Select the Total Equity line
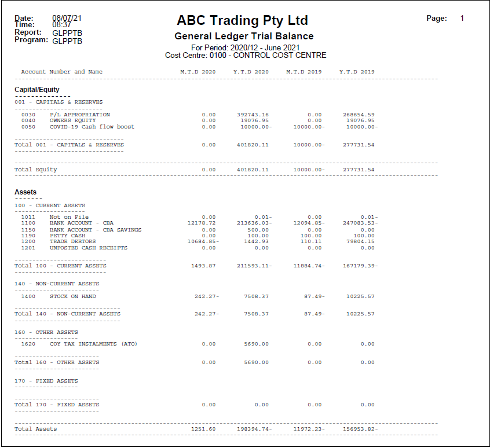Viewport: 490px width, 448px height. pyautogui.click(x=32, y=169)
